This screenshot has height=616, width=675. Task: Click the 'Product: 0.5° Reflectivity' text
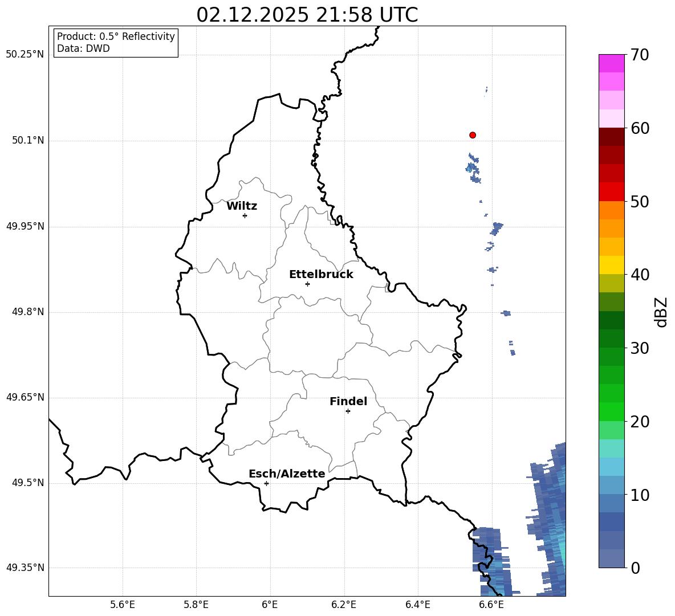(116, 36)
